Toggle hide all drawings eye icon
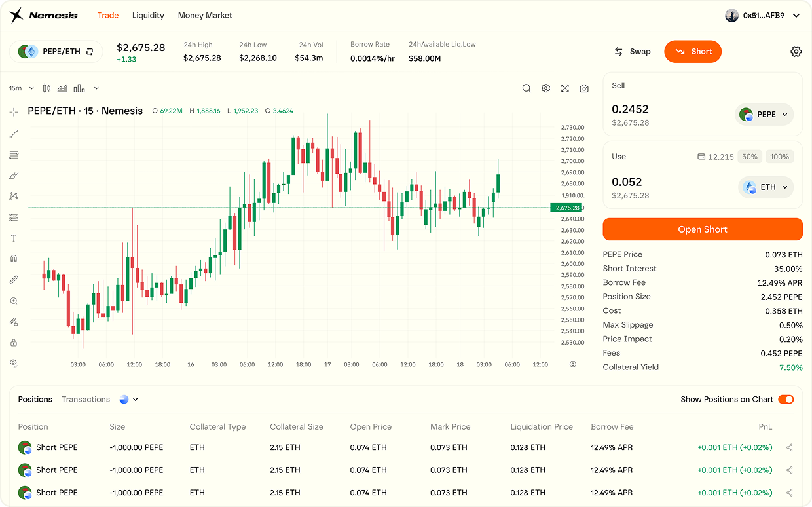Image resolution: width=812 pixels, height=507 pixels. tap(13, 363)
